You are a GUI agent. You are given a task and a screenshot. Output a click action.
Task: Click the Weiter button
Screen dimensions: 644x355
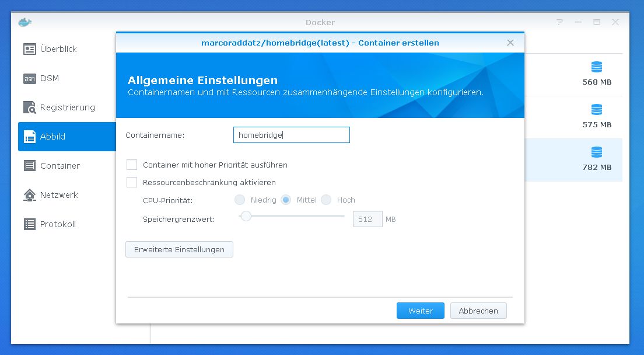421,311
